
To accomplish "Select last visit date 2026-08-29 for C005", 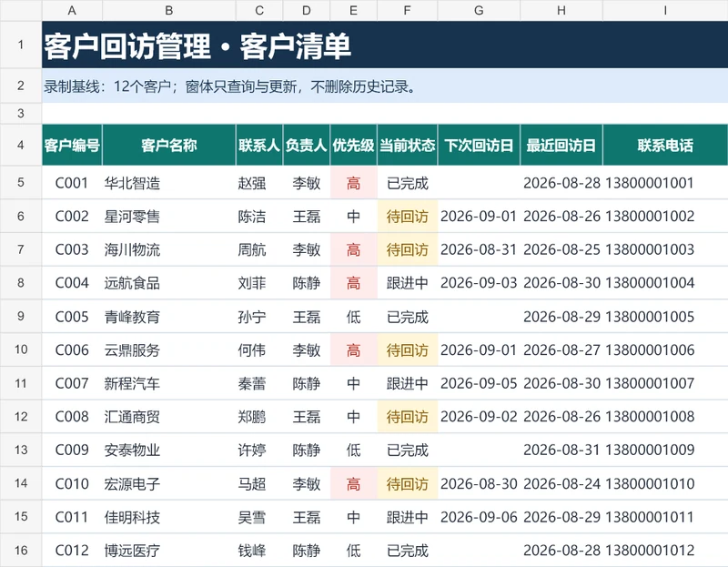I will coord(561,317).
